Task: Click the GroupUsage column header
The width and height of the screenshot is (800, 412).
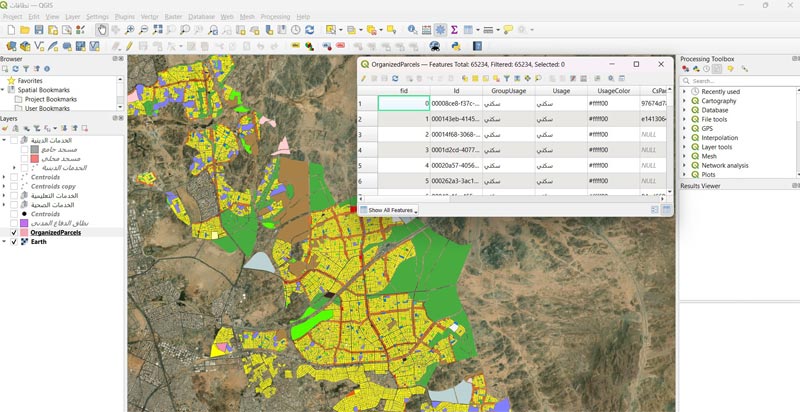Action: (508, 91)
